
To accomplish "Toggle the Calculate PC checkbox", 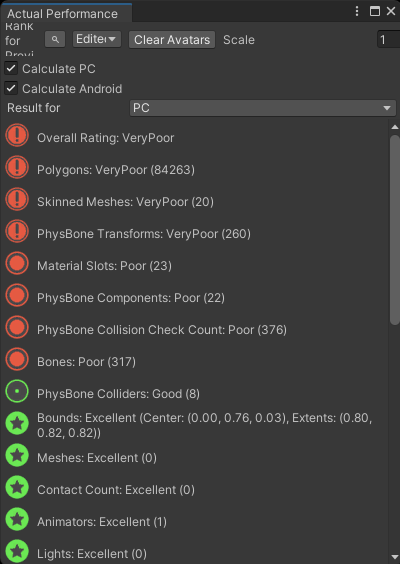I will pos(11,68).
